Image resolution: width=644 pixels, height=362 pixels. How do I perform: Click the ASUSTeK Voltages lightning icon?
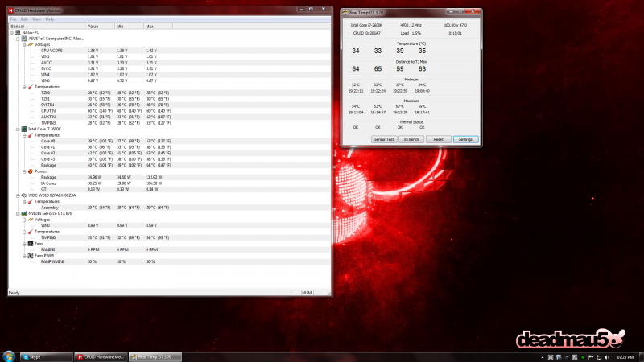[31, 44]
